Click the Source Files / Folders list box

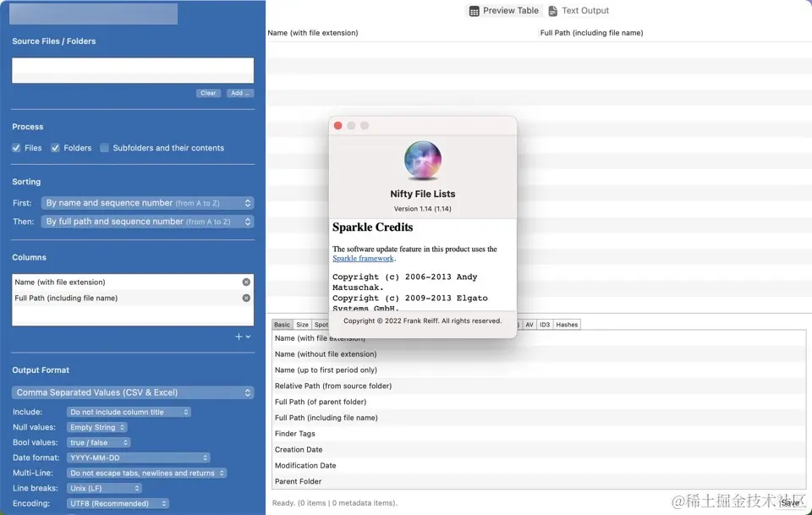(x=133, y=70)
